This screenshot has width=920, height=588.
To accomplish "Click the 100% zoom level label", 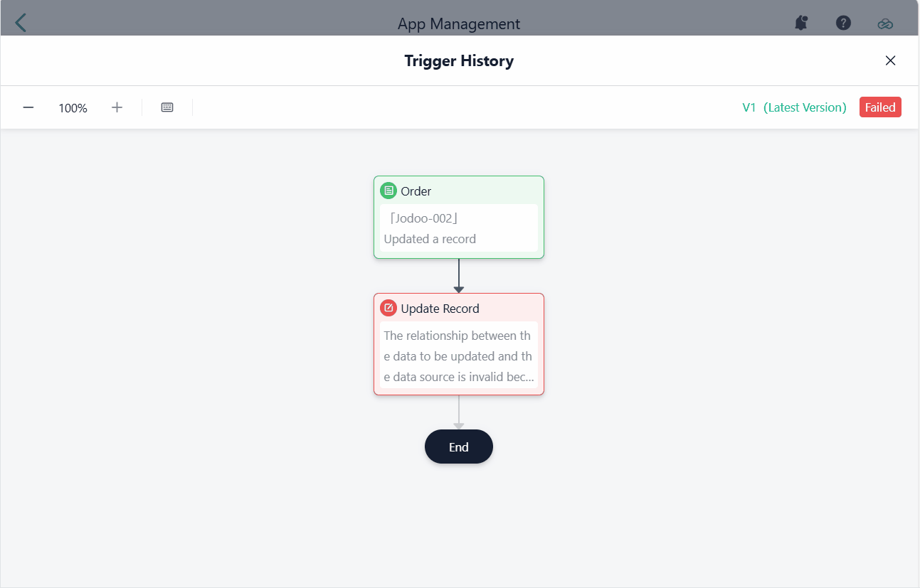I will pos(73,108).
